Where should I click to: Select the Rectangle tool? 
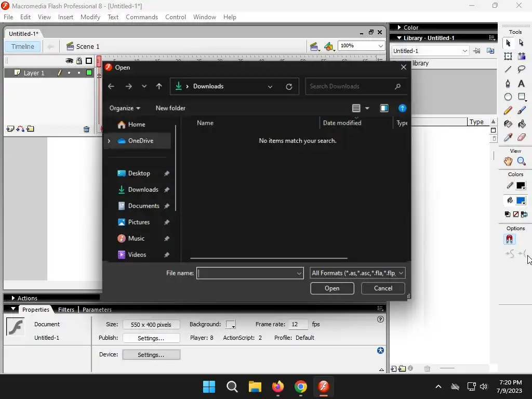pyautogui.click(x=522, y=97)
